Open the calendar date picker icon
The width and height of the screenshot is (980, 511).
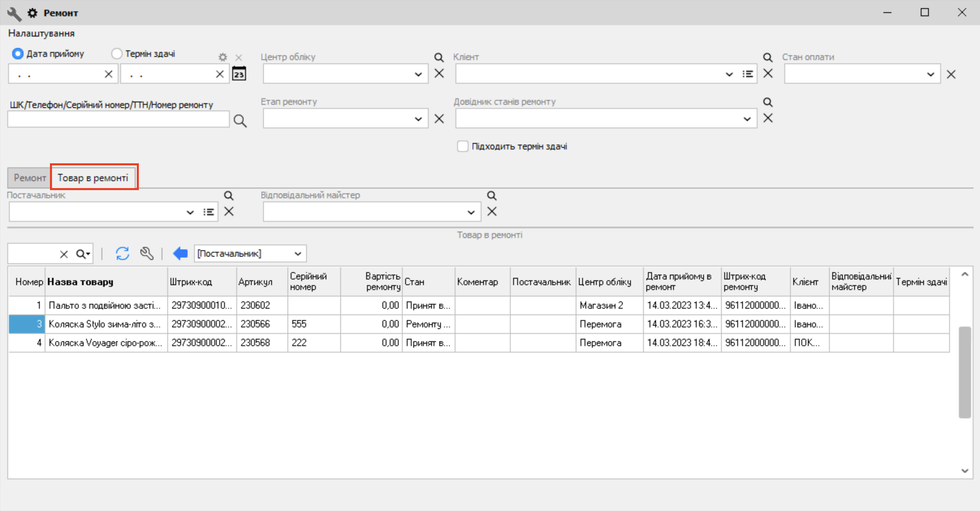pos(239,74)
